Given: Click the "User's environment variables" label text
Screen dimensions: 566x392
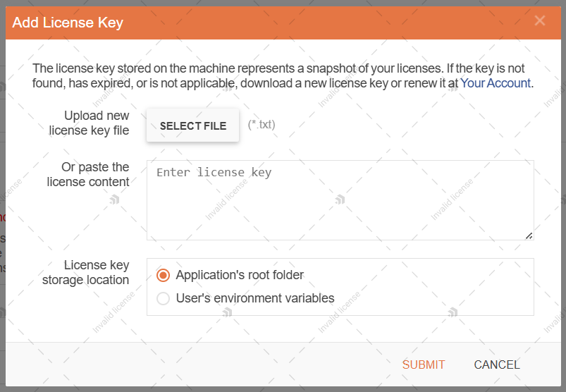Looking at the screenshot, I should click(x=255, y=298).
